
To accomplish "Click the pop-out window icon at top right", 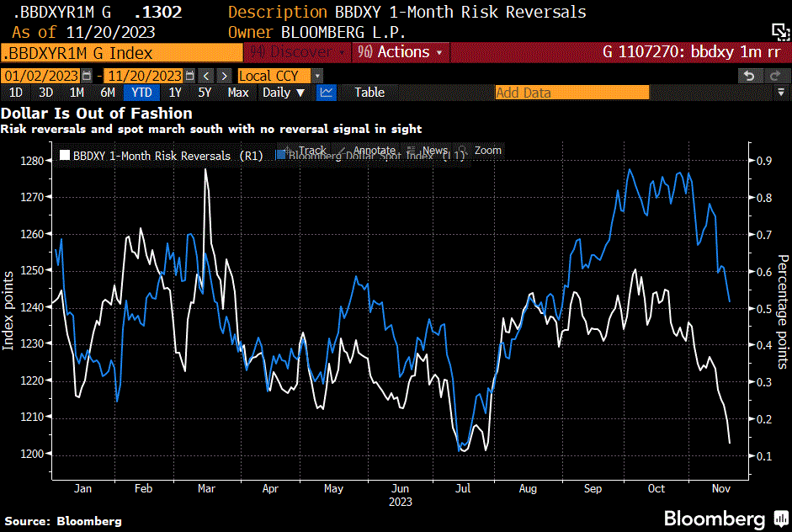I will pos(780,32).
